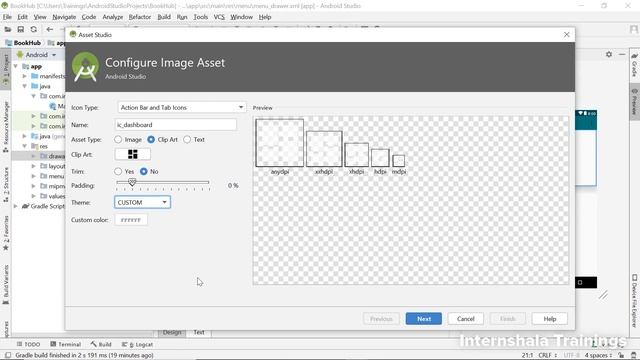Click the Finish button
Viewport: 640px width, 360px height.
pos(508,319)
